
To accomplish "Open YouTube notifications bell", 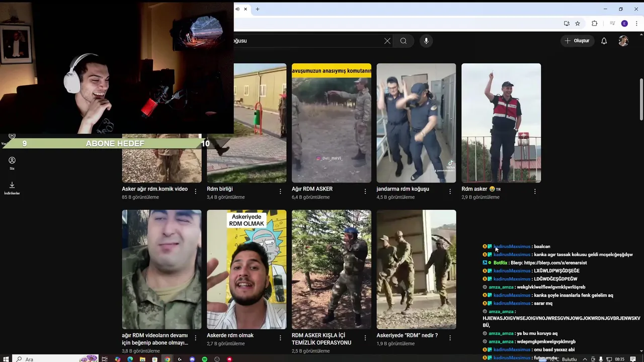I will click(604, 41).
